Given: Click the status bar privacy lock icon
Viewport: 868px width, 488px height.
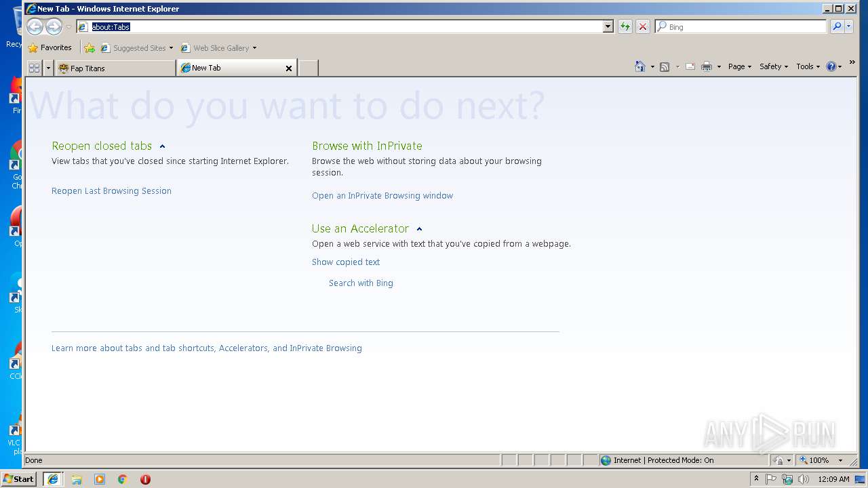Looking at the screenshot, I should pyautogui.click(x=778, y=460).
